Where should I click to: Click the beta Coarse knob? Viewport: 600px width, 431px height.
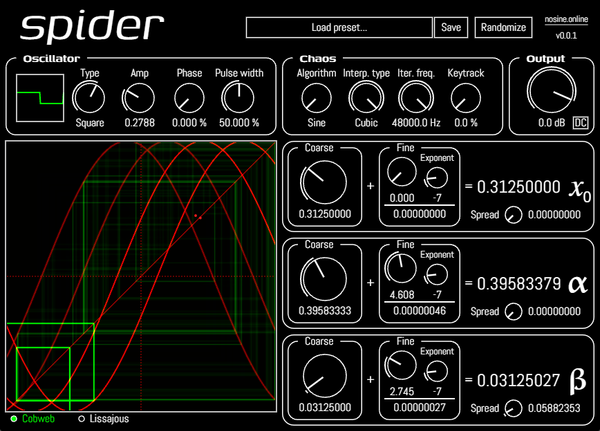pos(325,376)
